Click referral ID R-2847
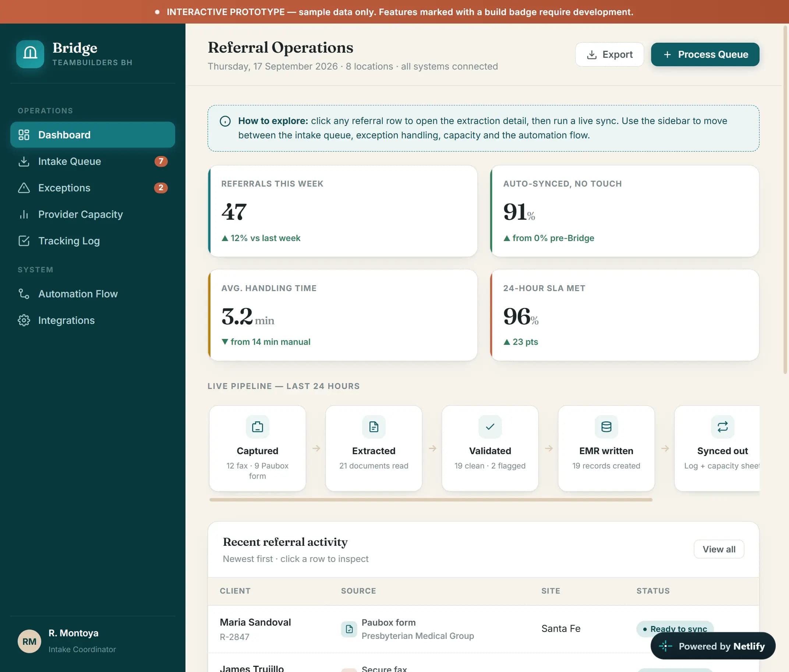Viewport: 789px width, 672px height. (x=234, y=637)
